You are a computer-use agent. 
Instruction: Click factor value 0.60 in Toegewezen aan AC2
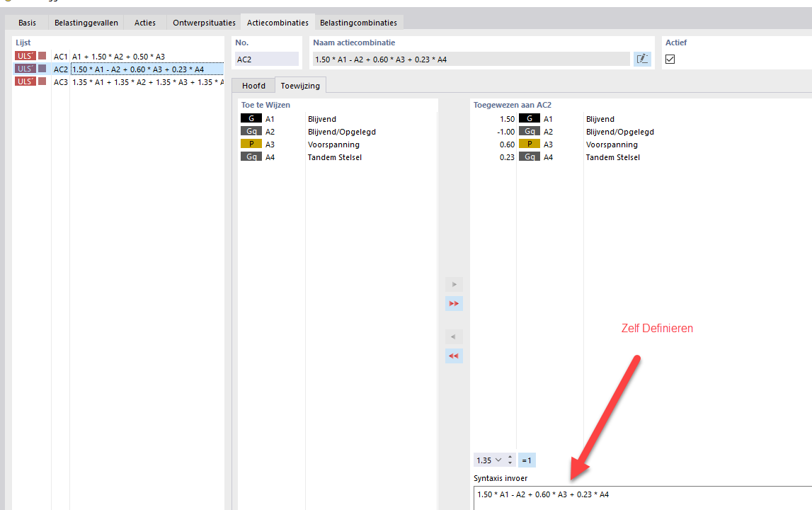pyautogui.click(x=507, y=144)
